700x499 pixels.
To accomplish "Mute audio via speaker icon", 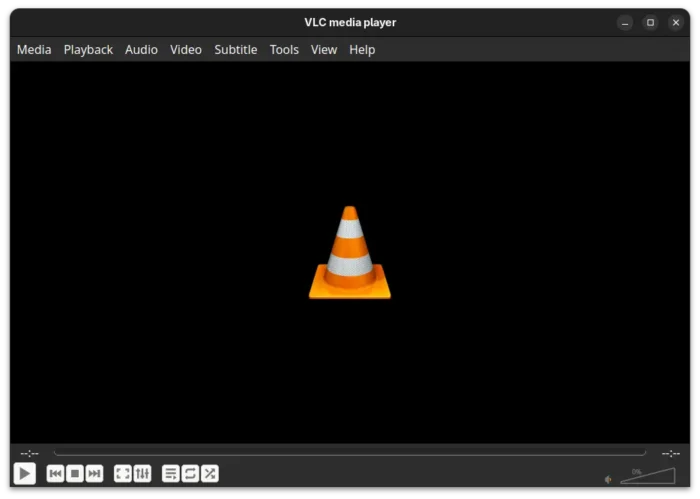I will (x=608, y=479).
